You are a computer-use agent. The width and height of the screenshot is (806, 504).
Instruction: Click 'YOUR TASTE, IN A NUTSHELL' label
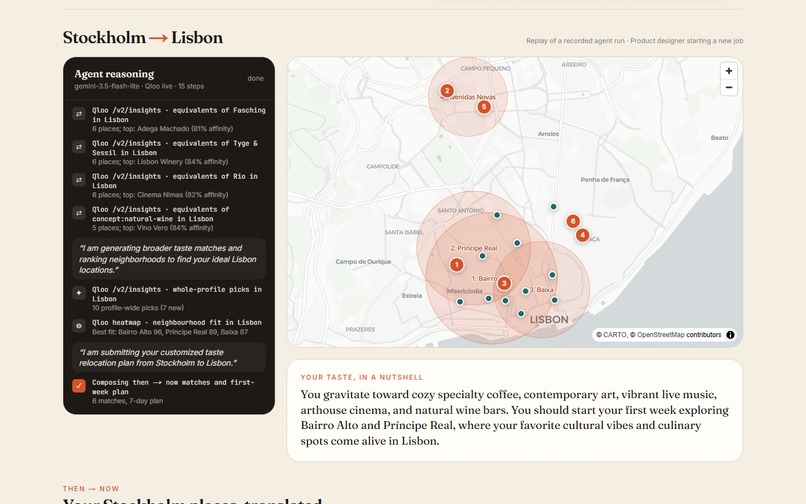(x=362, y=377)
